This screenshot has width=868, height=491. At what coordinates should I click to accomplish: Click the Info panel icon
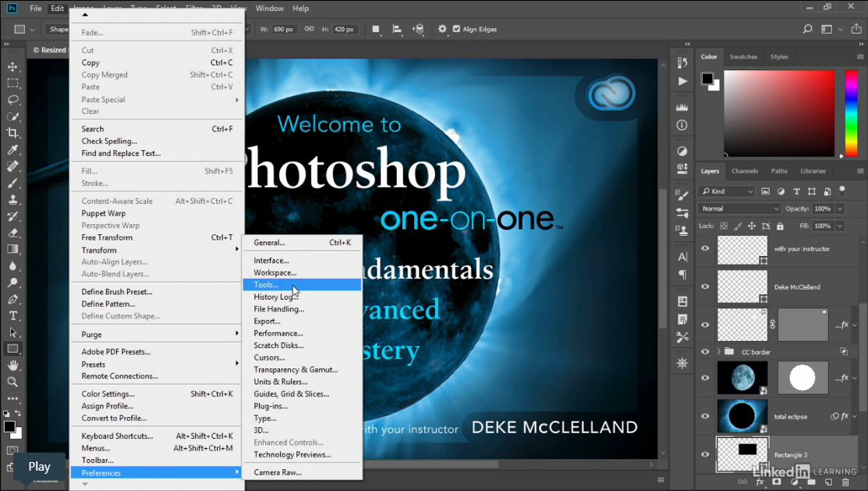pos(682,125)
